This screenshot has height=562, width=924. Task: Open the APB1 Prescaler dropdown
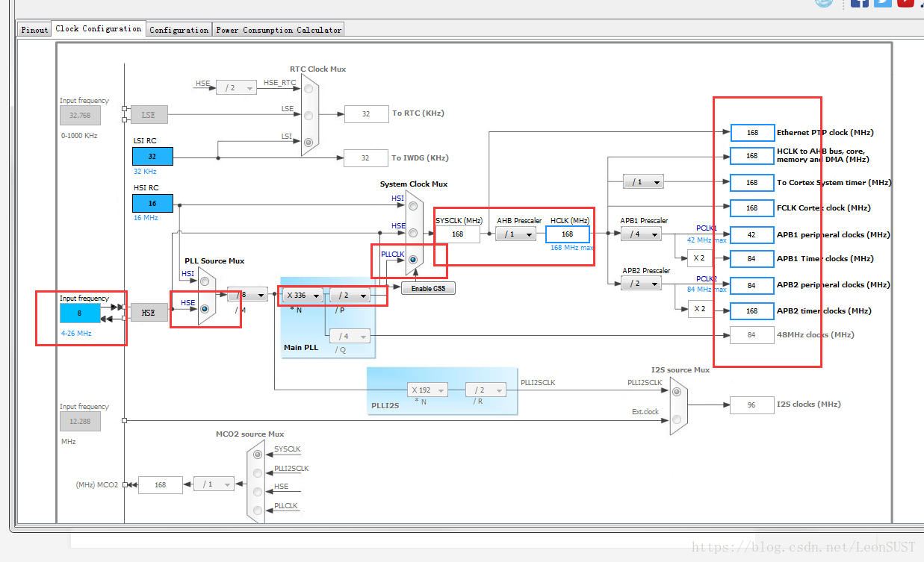click(x=641, y=234)
